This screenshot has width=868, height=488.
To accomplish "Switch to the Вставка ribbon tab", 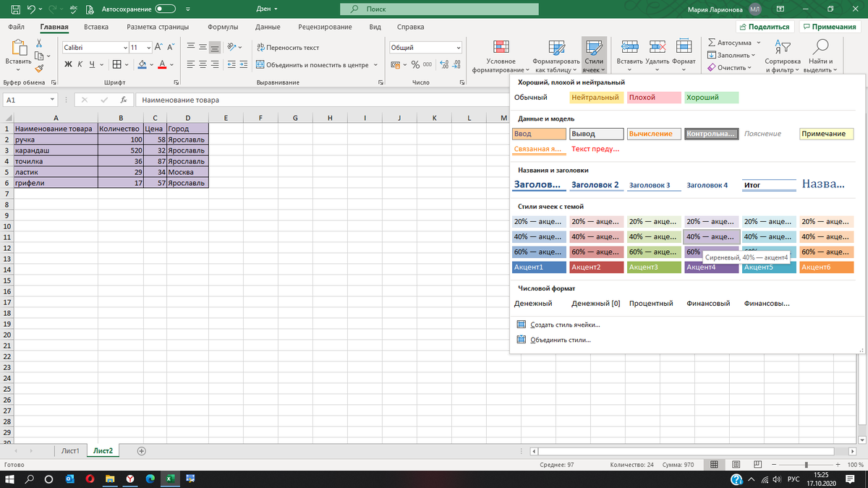I will (96, 27).
